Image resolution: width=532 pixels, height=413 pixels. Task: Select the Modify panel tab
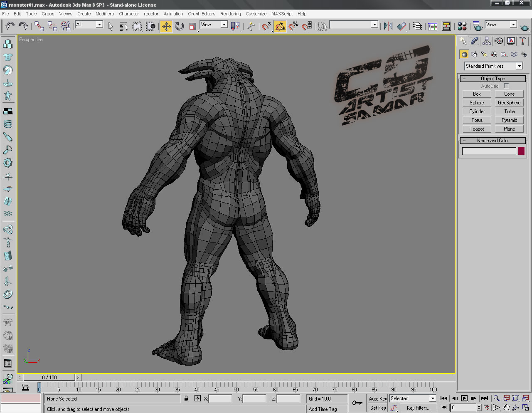pyautogui.click(x=474, y=41)
